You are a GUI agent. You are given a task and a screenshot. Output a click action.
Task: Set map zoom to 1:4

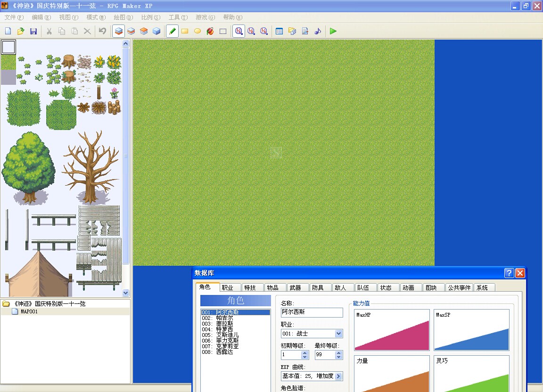[x=264, y=31]
